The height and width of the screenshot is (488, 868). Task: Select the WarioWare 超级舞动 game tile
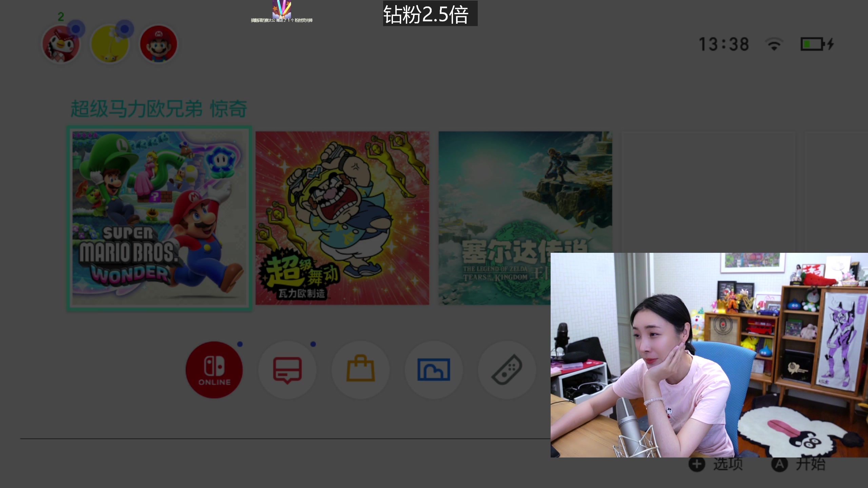(x=342, y=218)
